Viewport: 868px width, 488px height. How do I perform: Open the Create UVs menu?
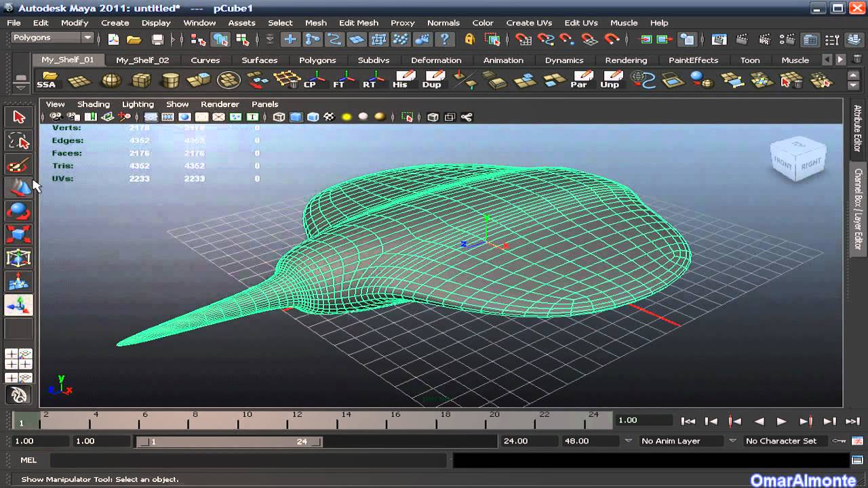click(529, 22)
